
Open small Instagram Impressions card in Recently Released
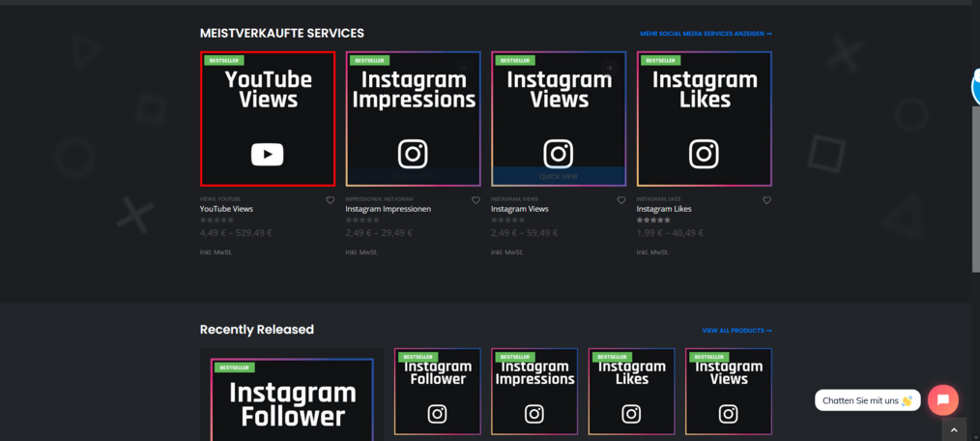pyautogui.click(x=534, y=392)
